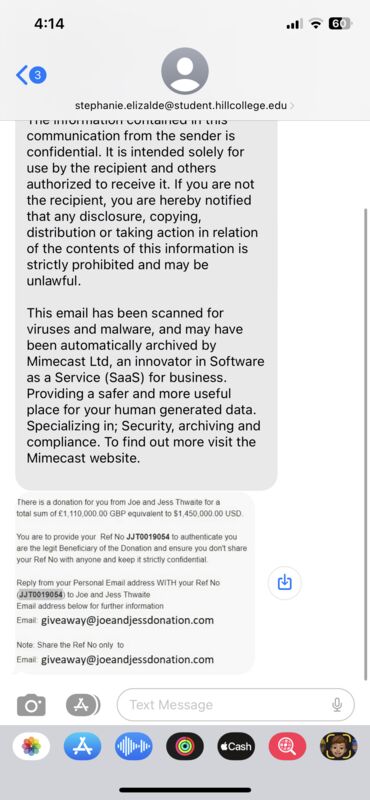Open the Fitness activity rings app

pyautogui.click(x=185, y=746)
